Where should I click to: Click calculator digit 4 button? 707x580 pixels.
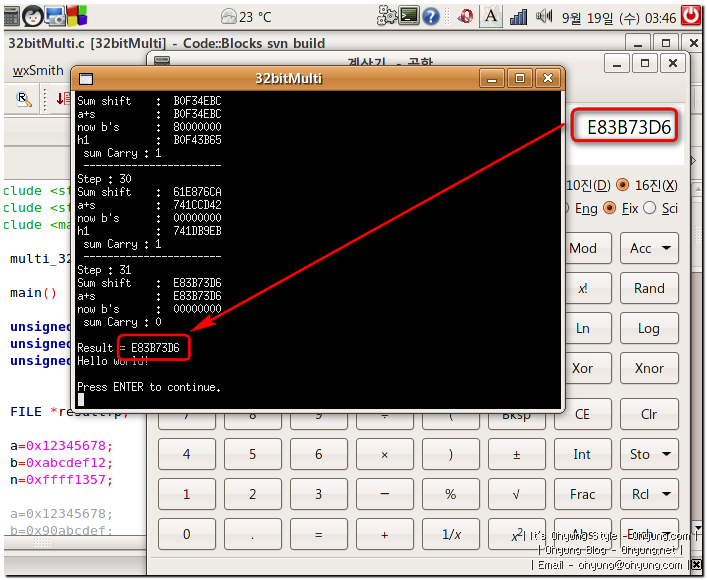[187, 454]
